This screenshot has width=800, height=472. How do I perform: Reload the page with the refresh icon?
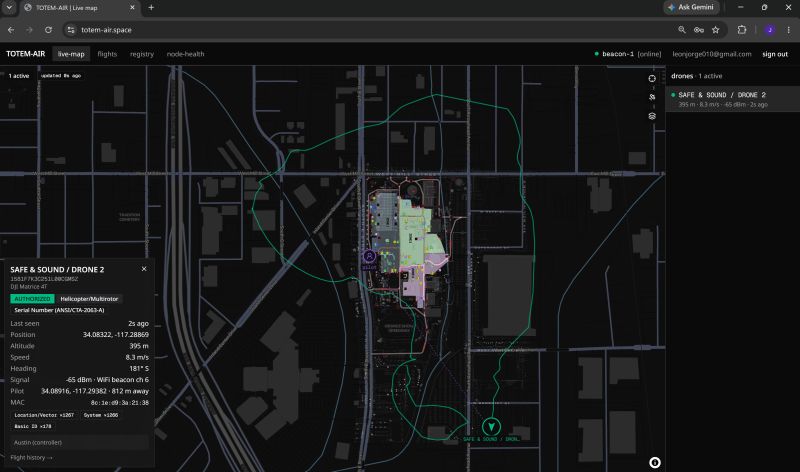point(48,30)
